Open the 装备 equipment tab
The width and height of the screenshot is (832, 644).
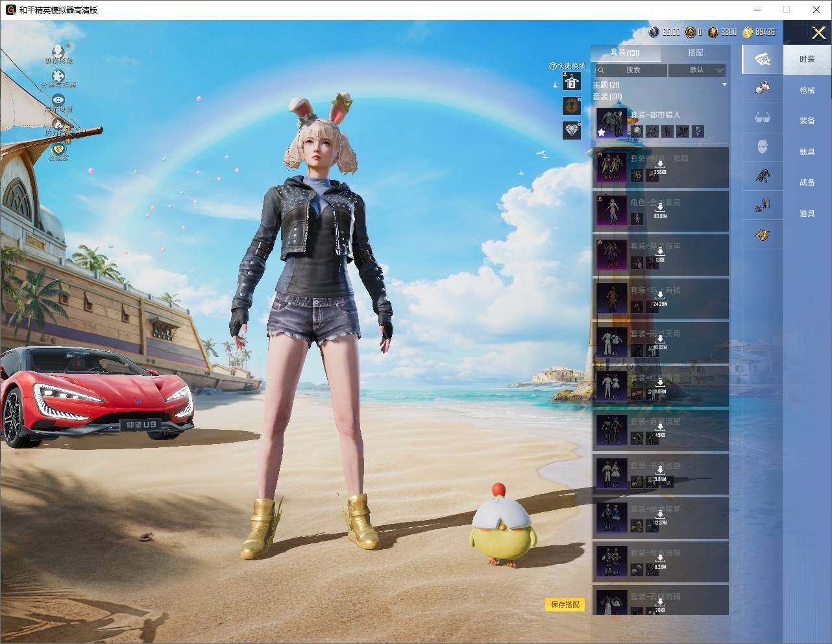(807, 121)
